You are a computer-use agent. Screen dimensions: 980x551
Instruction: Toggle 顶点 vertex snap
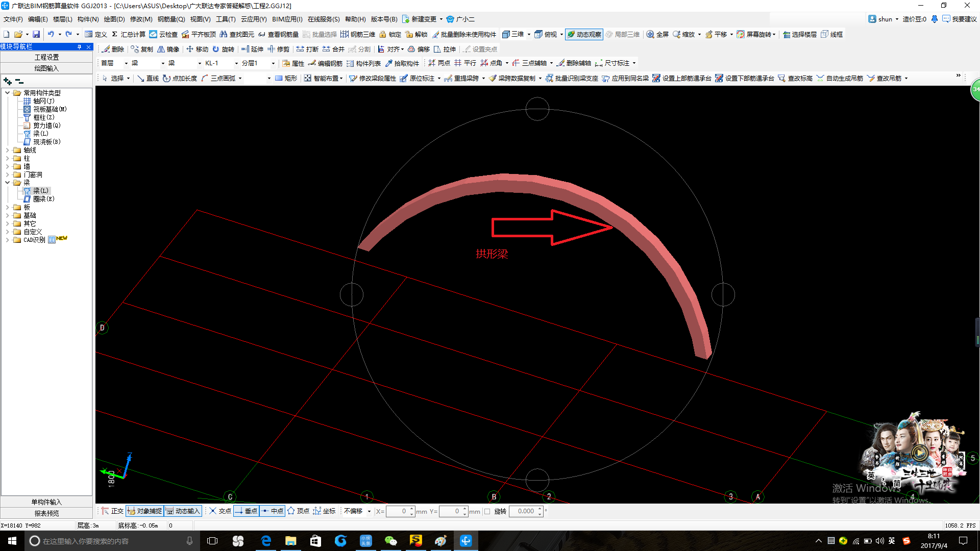point(298,511)
